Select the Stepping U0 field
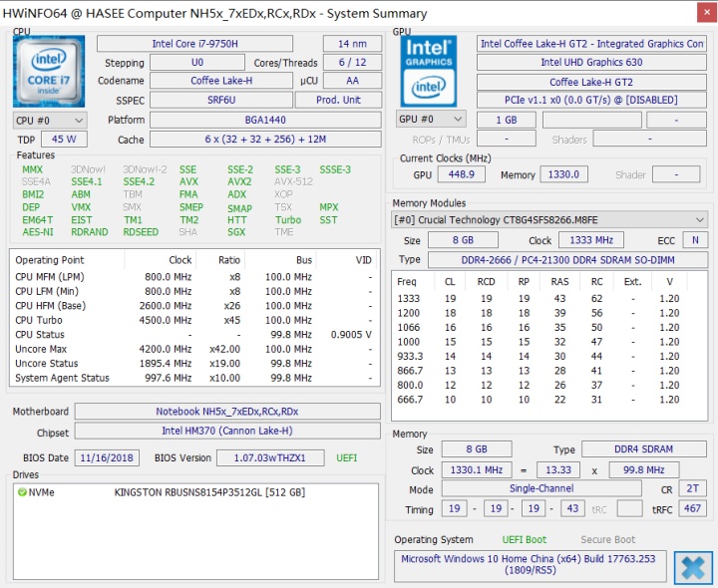 (196, 62)
